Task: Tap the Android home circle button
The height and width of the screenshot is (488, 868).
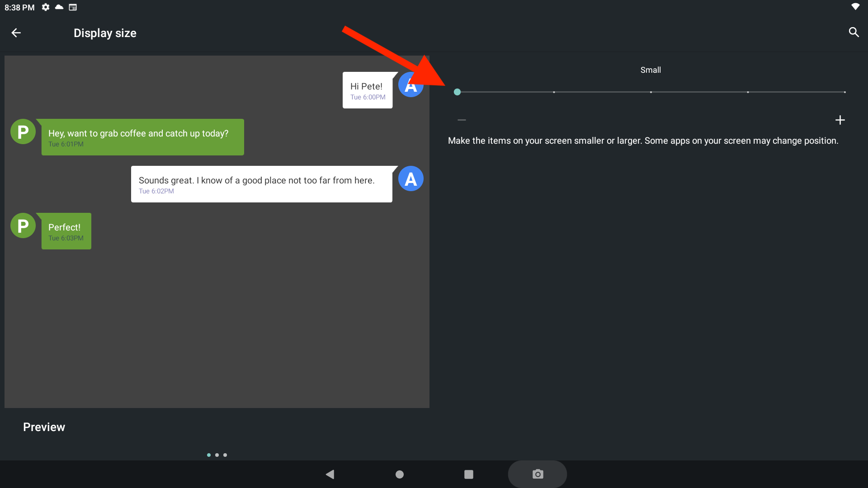Action: pos(400,474)
